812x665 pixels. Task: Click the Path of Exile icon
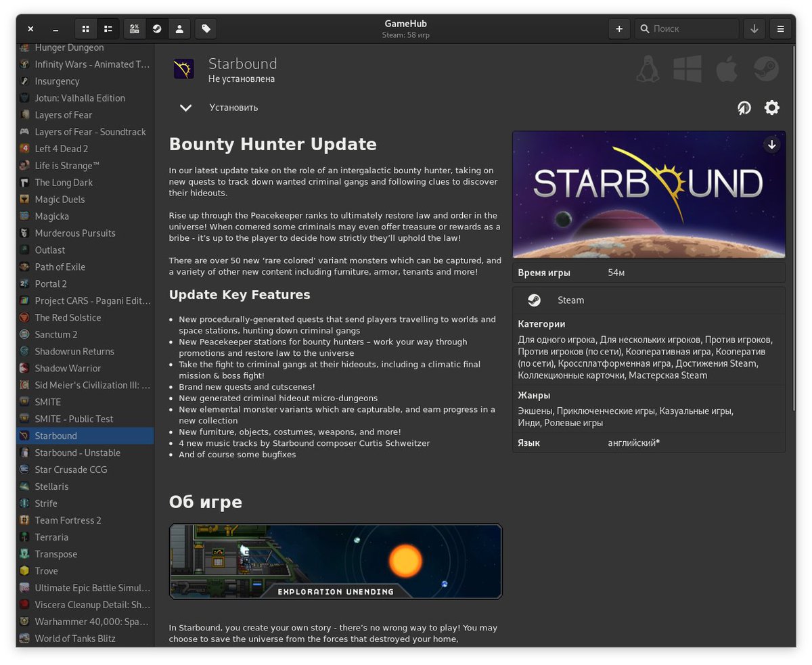click(x=24, y=267)
